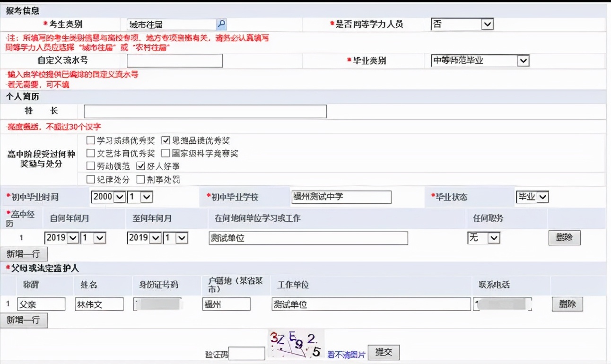This screenshot has width=611, height=364.
Task: Uncheck the 好人好事 checkbox
Action: tap(140, 166)
